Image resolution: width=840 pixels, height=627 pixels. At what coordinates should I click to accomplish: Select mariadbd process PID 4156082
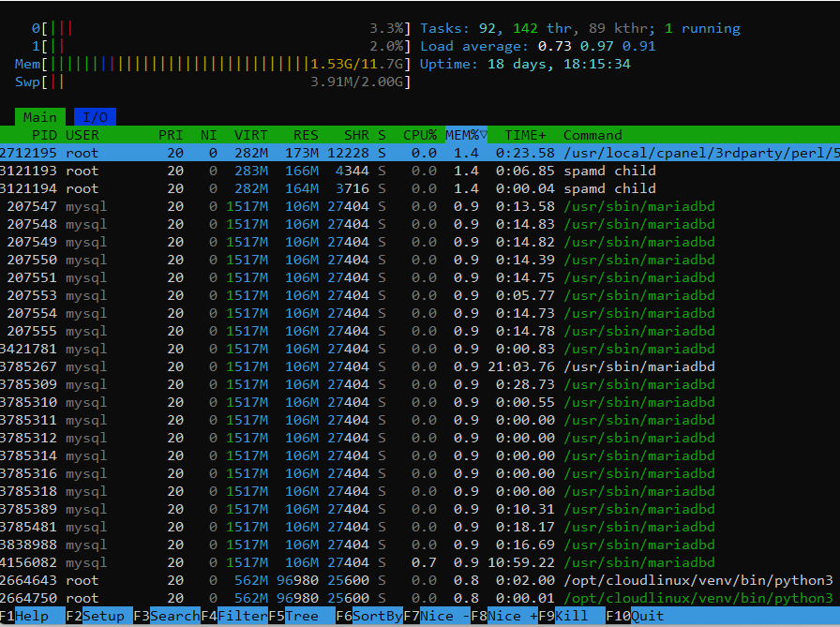(420, 562)
